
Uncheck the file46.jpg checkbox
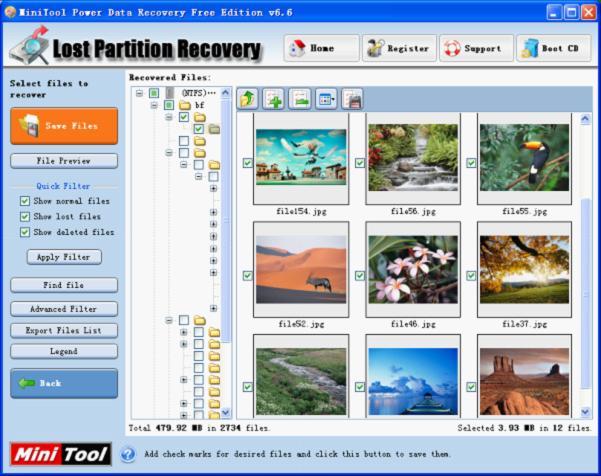pos(360,276)
